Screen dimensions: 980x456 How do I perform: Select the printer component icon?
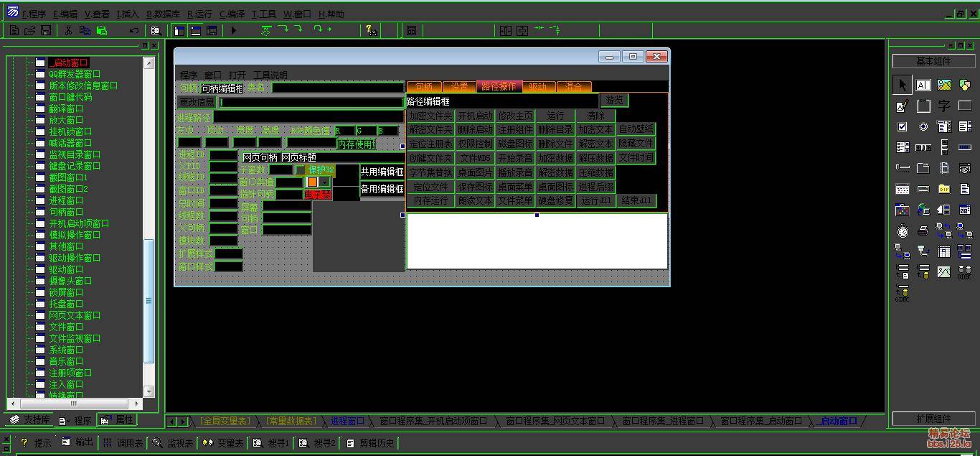pyautogui.click(x=923, y=231)
